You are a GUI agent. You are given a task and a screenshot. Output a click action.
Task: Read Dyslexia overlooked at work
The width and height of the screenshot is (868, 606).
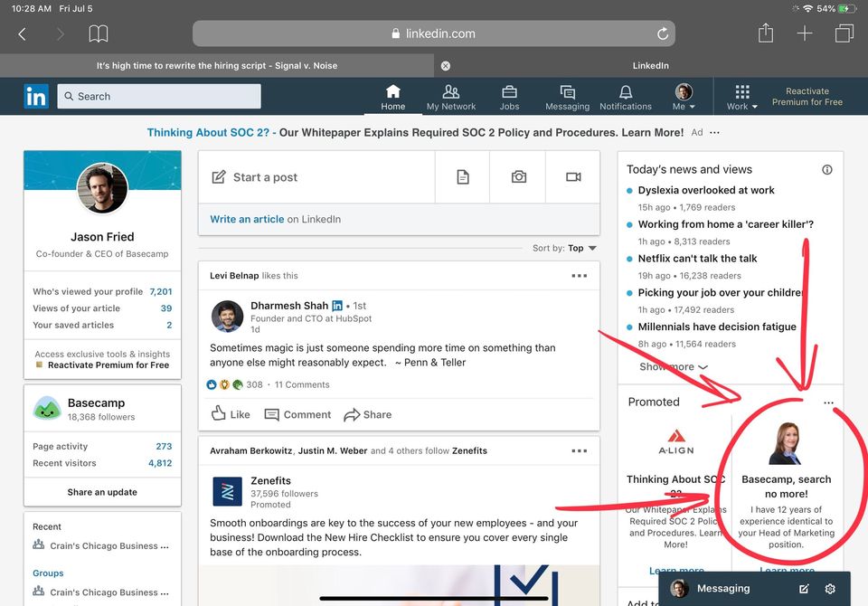pyautogui.click(x=706, y=190)
